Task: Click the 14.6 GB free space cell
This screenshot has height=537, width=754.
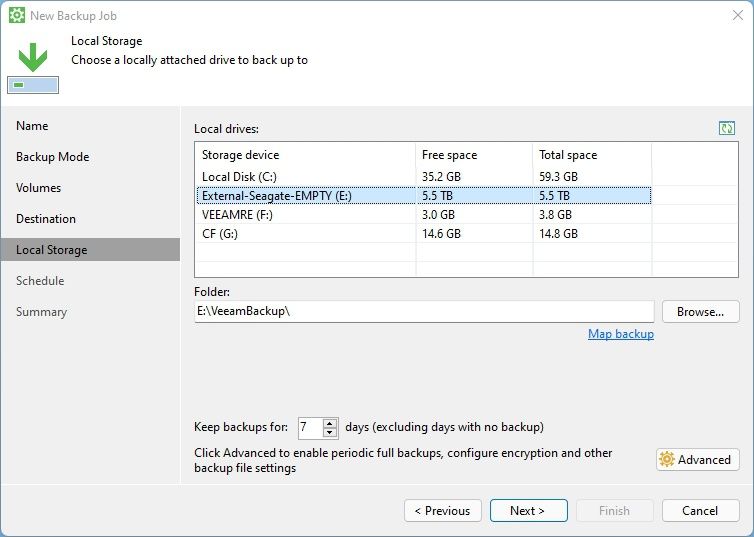Action: 441,234
